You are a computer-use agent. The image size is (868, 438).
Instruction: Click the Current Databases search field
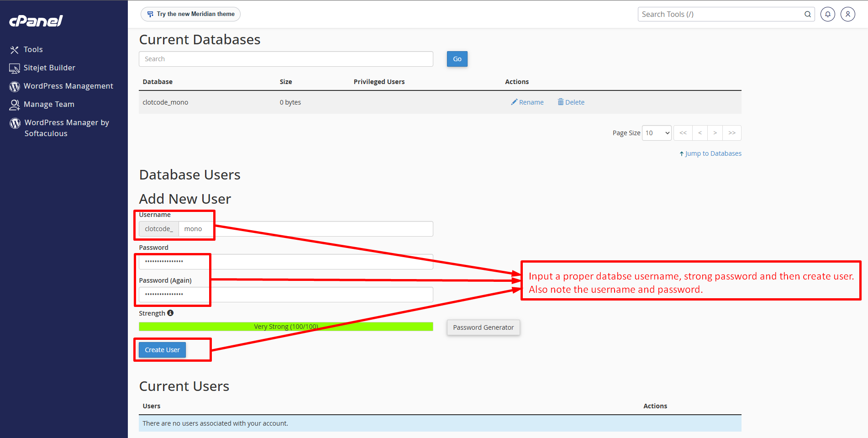(x=286, y=59)
